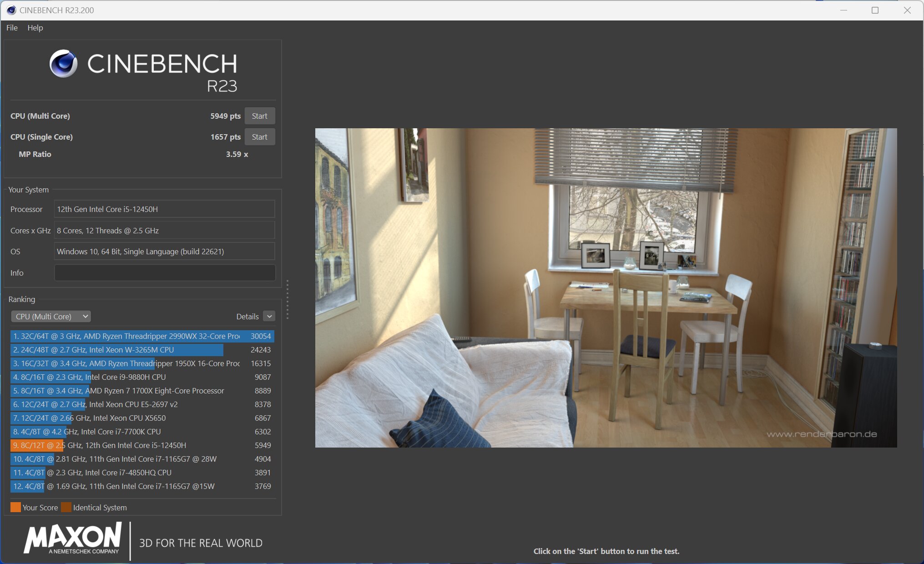Click the Maxon logo in the footer
924x564 pixels.
73,539
